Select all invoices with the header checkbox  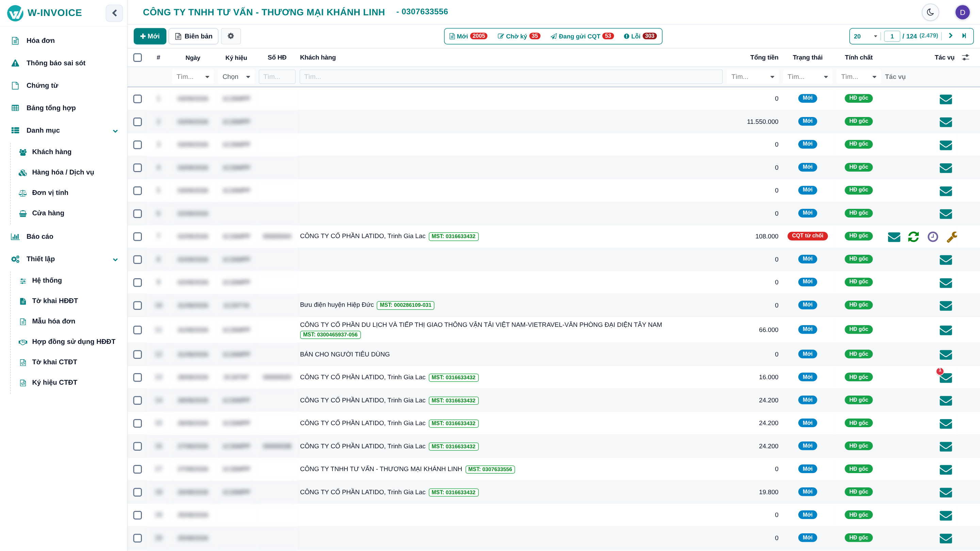point(137,57)
